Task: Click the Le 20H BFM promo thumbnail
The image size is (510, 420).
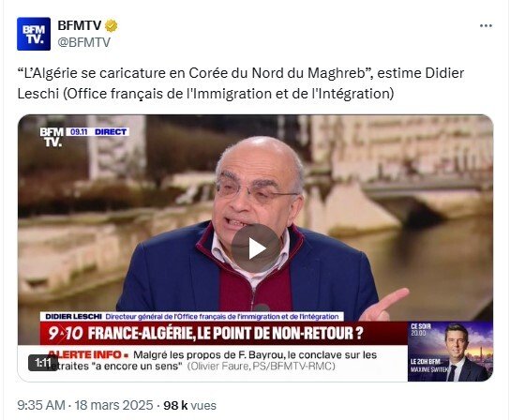Action: point(451,352)
